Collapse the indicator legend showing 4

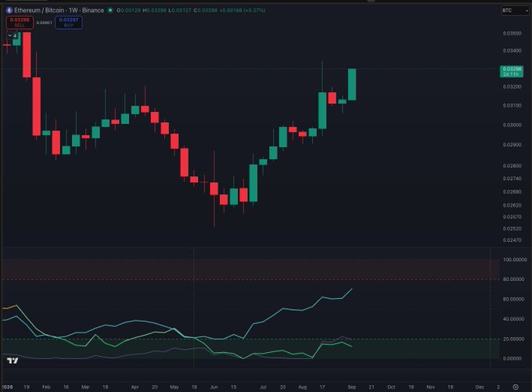(13, 35)
